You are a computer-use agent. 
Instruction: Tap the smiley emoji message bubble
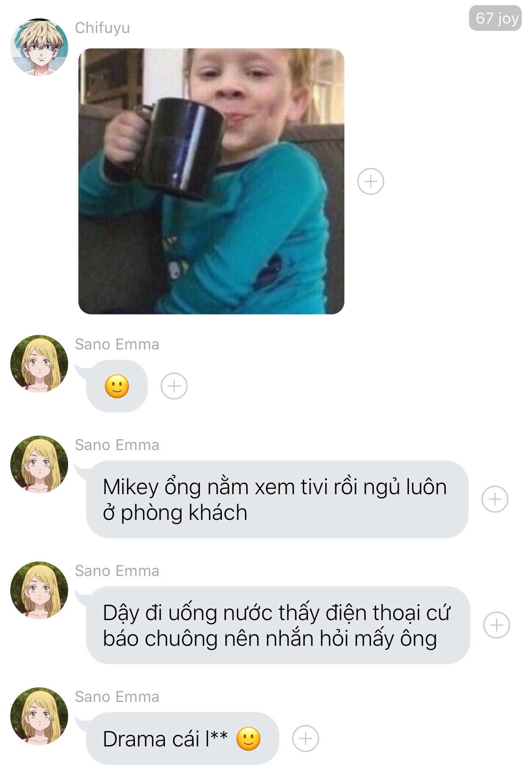pyautogui.click(x=117, y=386)
